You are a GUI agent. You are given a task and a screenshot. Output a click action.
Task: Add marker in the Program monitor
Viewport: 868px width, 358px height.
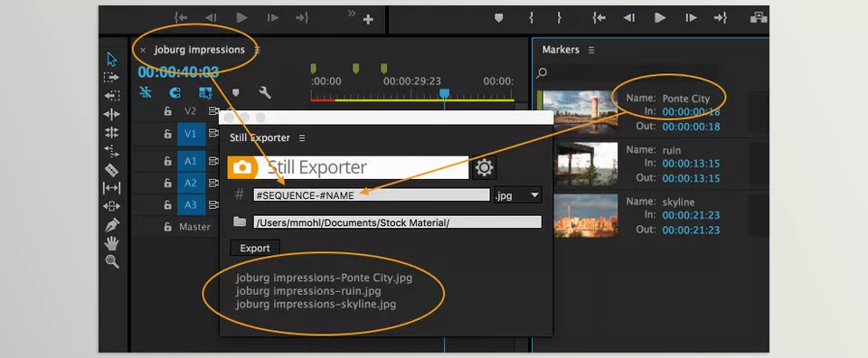point(499,18)
